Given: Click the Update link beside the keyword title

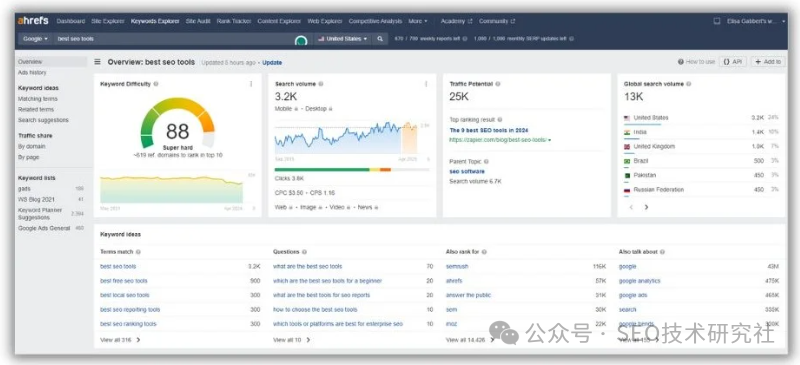Looking at the screenshot, I should pos(272,63).
